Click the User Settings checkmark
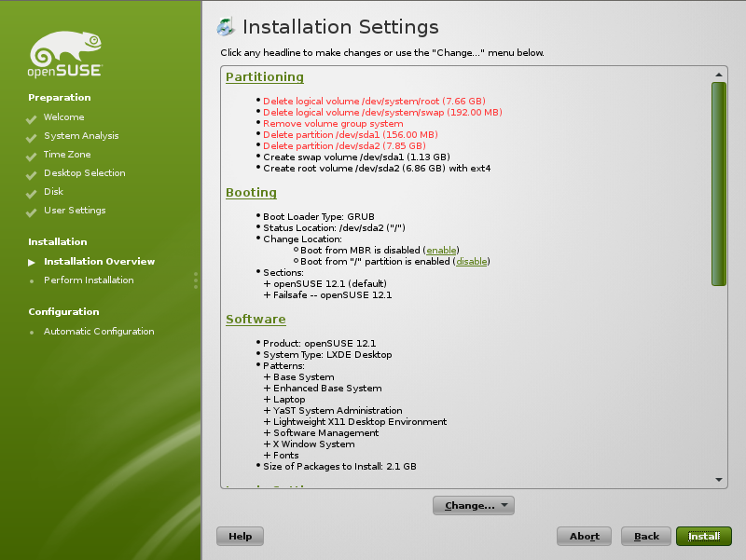 [32, 212]
